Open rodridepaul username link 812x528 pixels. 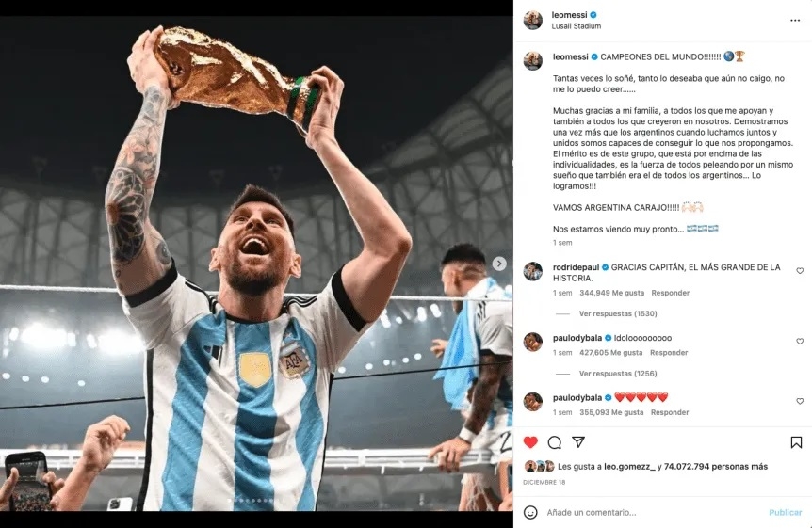pos(576,267)
